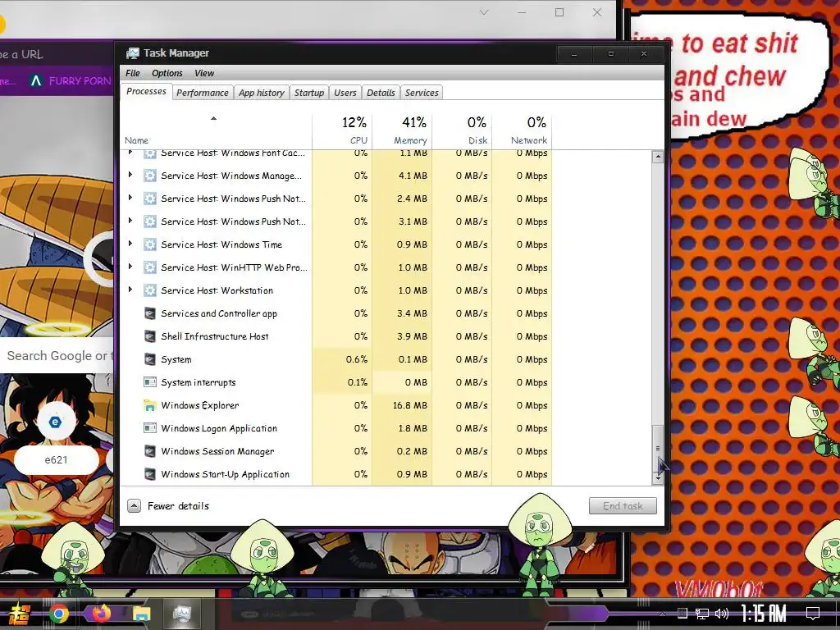Expand Service Host: Windows Manage row

coord(130,175)
